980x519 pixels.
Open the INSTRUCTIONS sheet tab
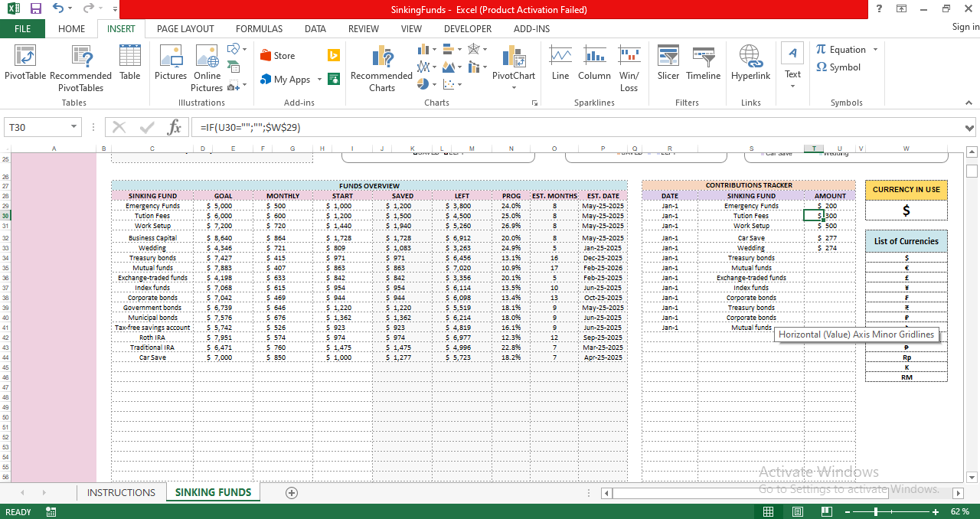(x=121, y=492)
